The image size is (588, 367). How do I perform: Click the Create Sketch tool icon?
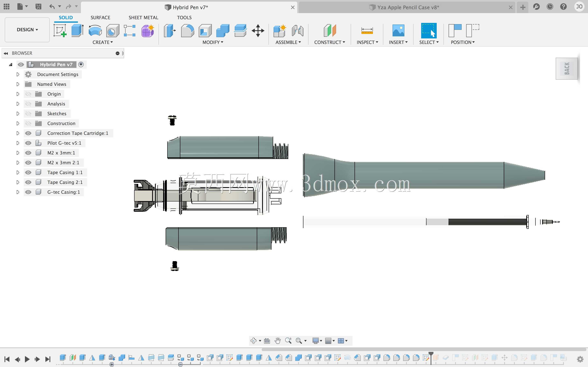tap(60, 31)
